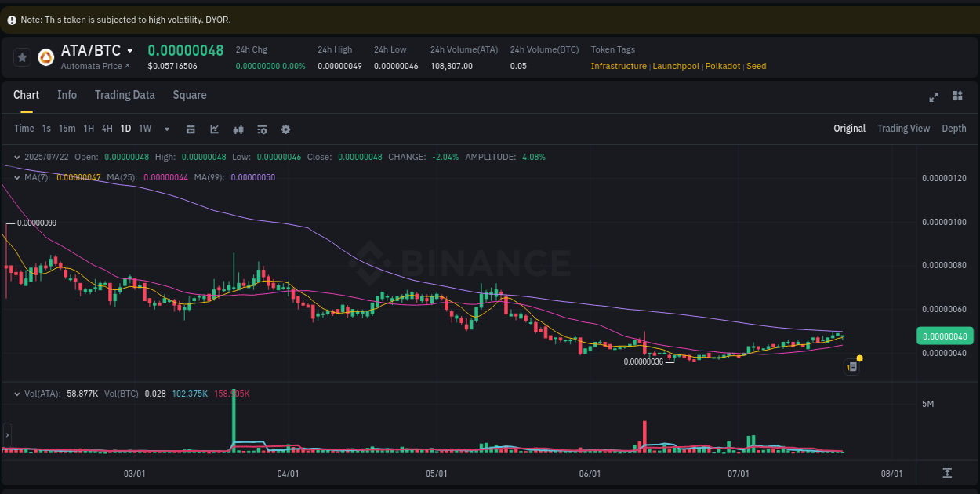Viewport: 980px width, 494px height.
Task: Open the chart date range calendar
Action: [191, 129]
